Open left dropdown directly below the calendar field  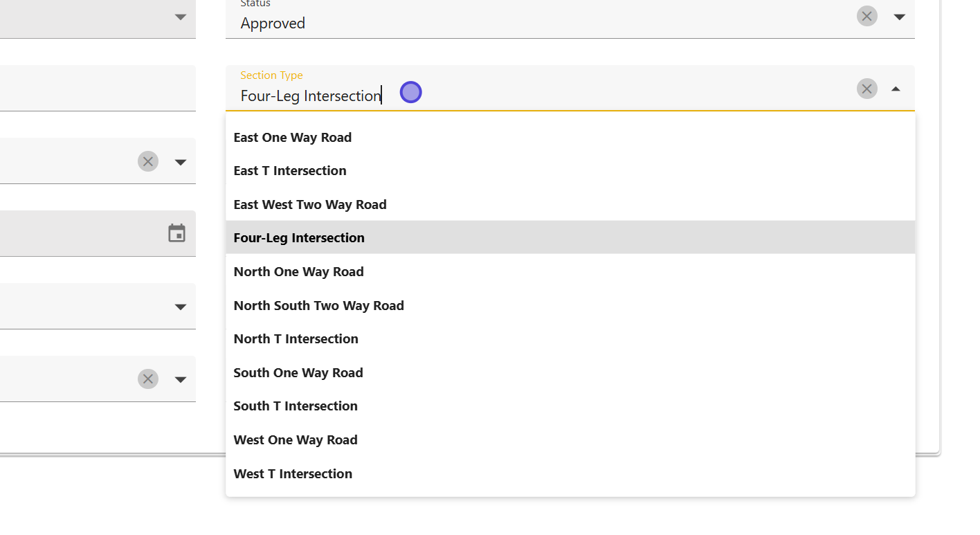[180, 307]
